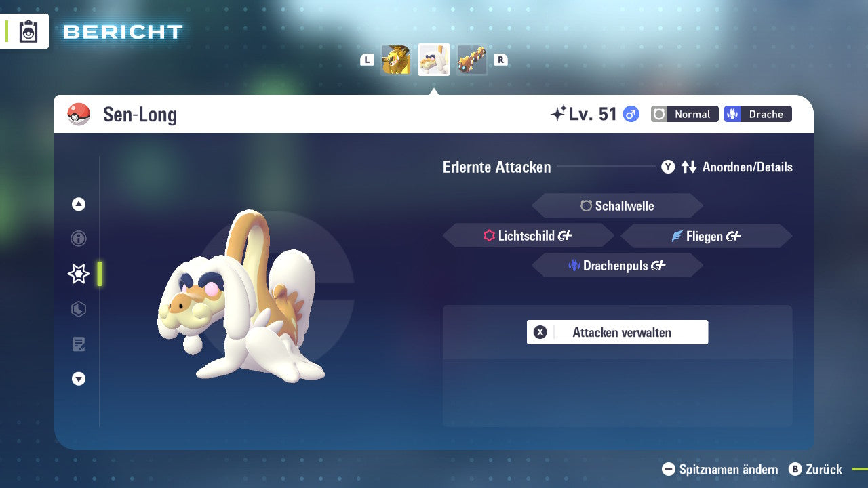This screenshot has width=868, height=488.
Task: Click the up arrow in sidebar
Action: (79, 204)
